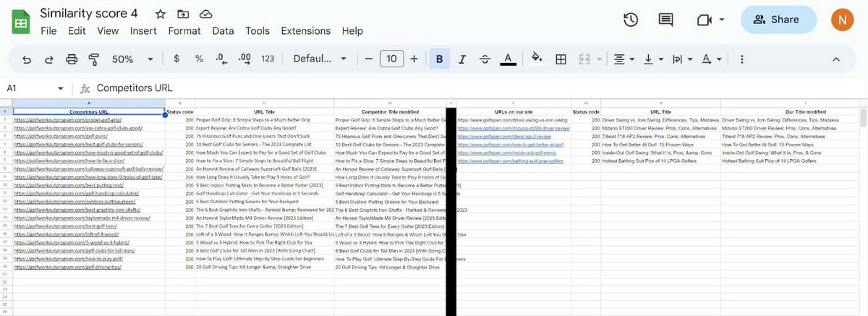Undo the last action
Screen dimensions: 868x316
coord(27,59)
